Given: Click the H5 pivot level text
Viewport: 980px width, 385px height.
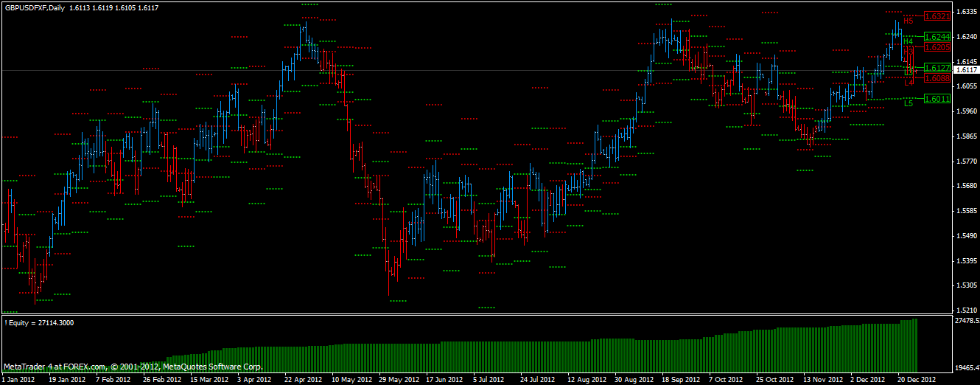Looking at the screenshot, I should pos(909,21).
